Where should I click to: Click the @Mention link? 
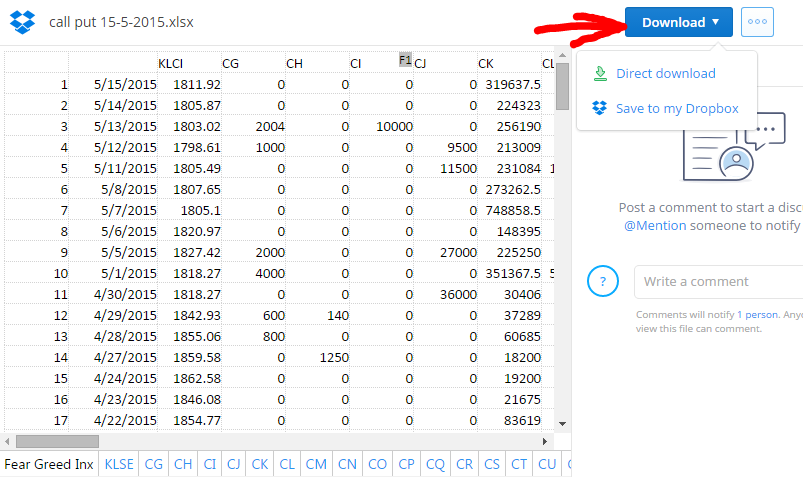655,225
